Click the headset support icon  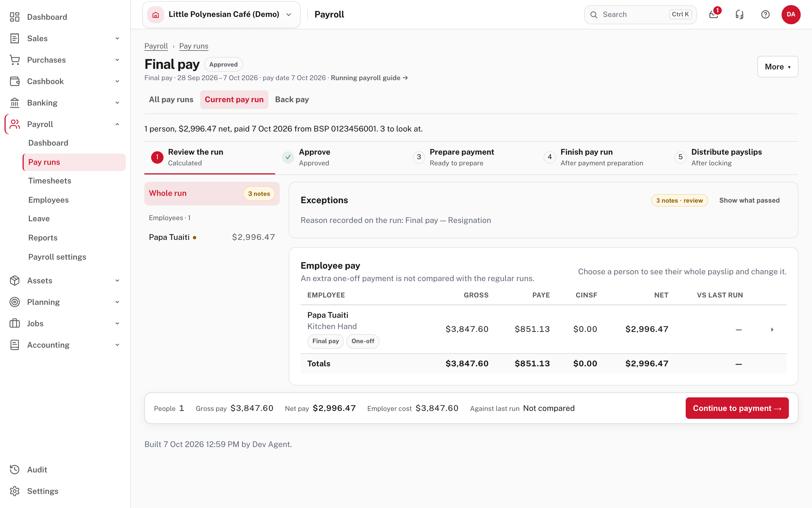(x=740, y=14)
